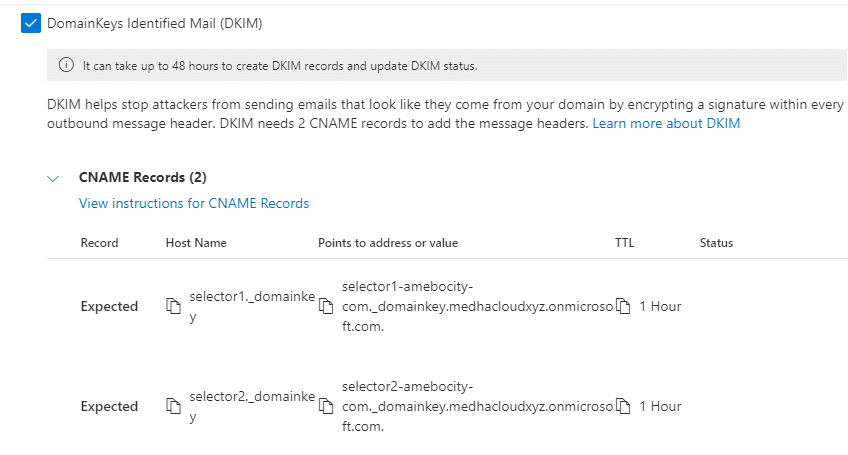Screen dimensions: 848x455
Task: Select the Host Name column header
Action: [196, 243]
